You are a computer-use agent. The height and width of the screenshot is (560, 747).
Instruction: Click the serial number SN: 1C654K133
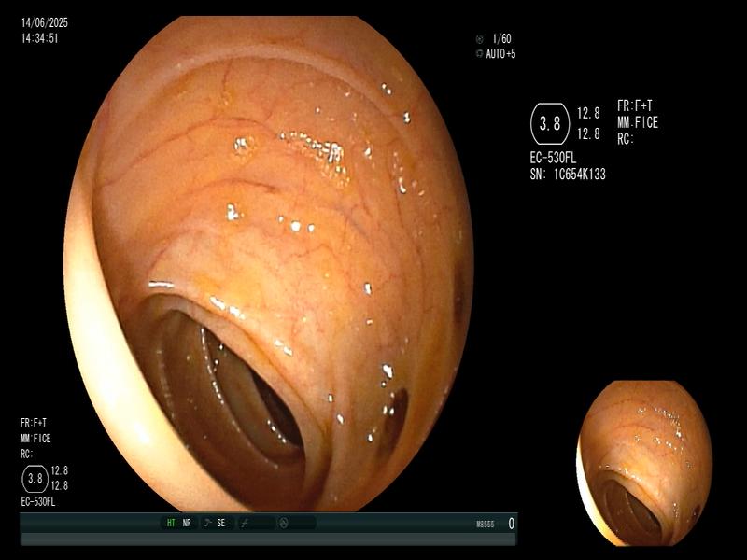tap(568, 175)
